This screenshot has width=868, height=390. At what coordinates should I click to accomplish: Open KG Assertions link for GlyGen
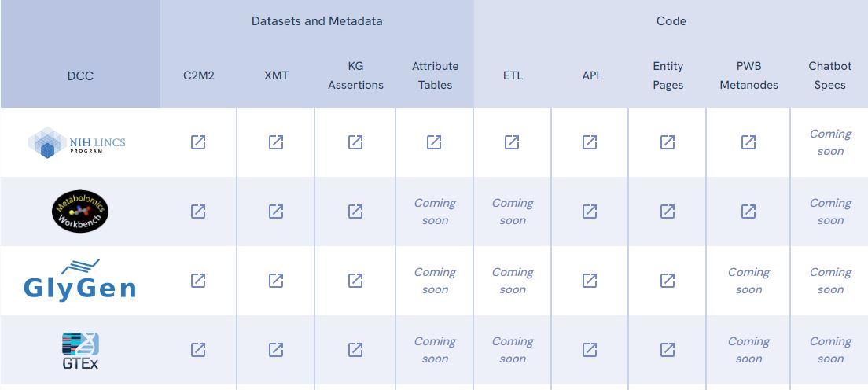pyautogui.click(x=355, y=281)
